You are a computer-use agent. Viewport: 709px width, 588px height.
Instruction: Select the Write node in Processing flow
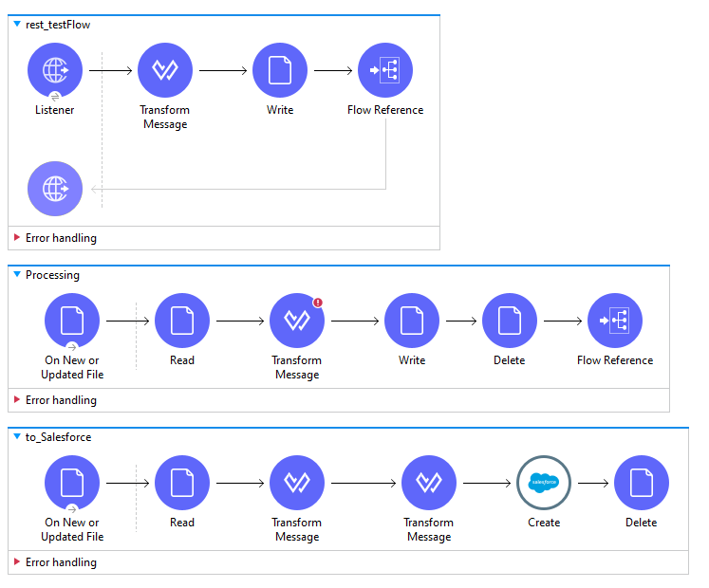point(412,321)
